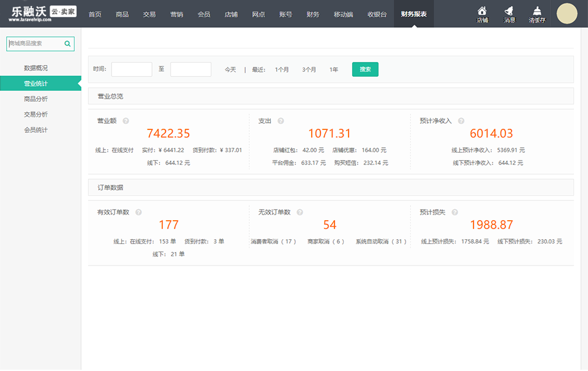Click 线下预计净收入: 644.12 元
Screen dimensions: 588x371
click(x=488, y=163)
